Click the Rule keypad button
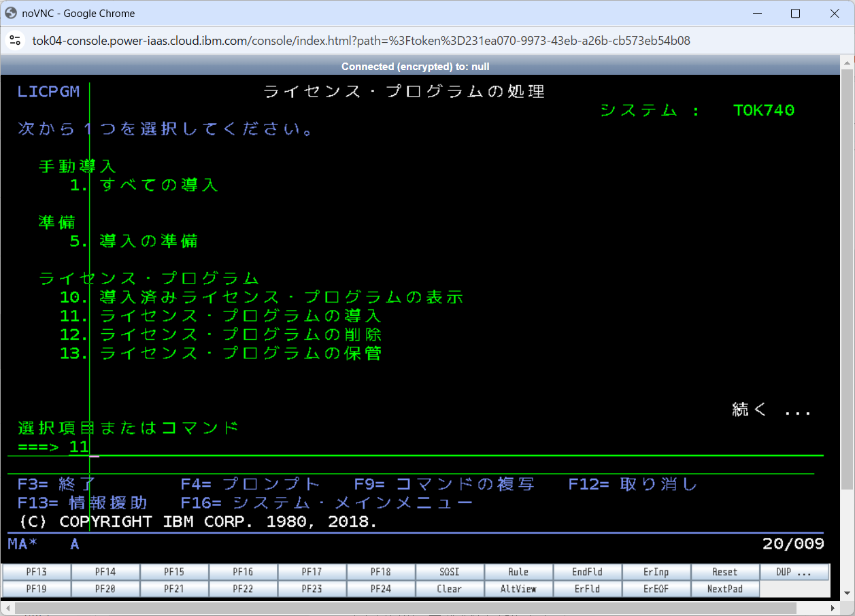 [x=518, y=572]
